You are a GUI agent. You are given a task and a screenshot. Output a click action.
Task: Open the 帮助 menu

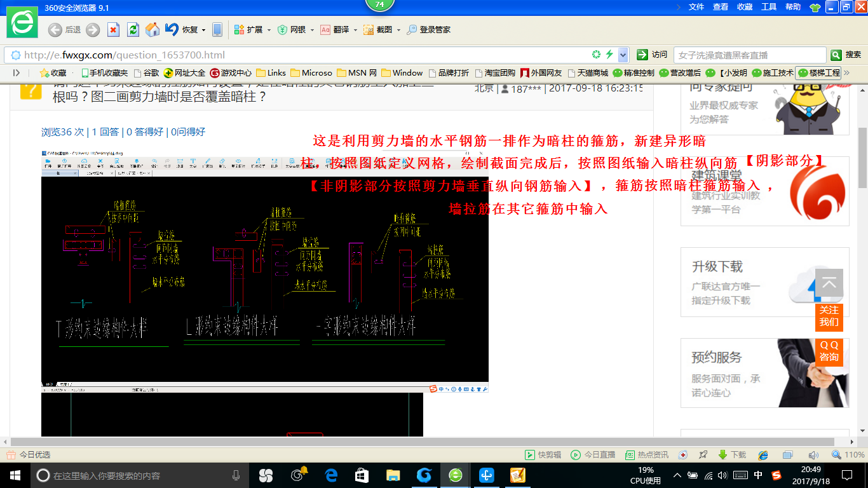pyautogui.click(x=793, y=6)
